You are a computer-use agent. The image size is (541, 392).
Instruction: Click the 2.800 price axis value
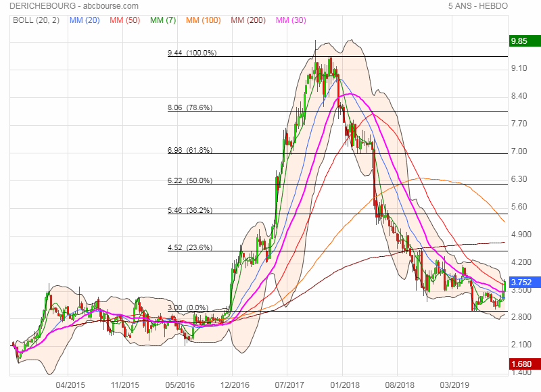[521, 317]
